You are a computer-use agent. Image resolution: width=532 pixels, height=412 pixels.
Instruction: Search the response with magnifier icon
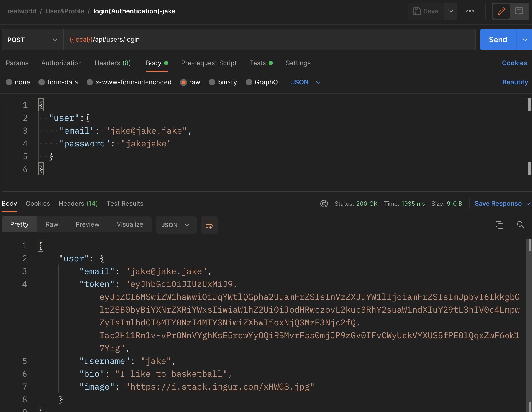pos(520,225)
